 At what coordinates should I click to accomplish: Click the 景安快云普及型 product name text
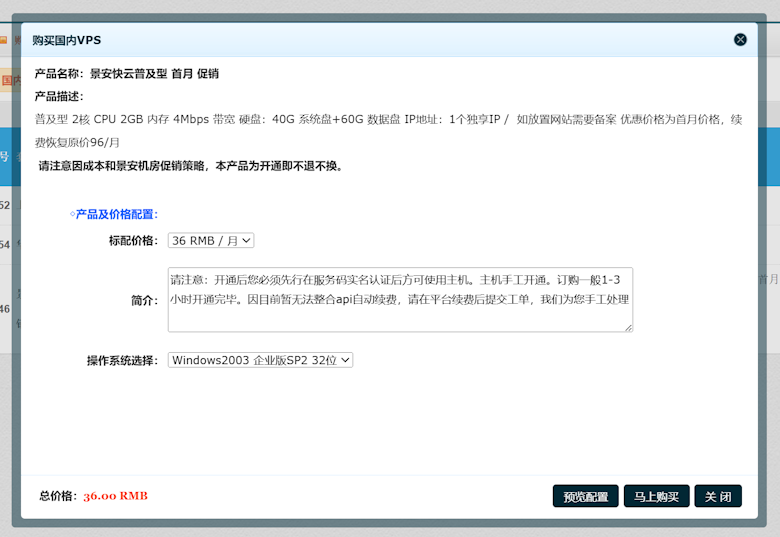coord(154,73)
